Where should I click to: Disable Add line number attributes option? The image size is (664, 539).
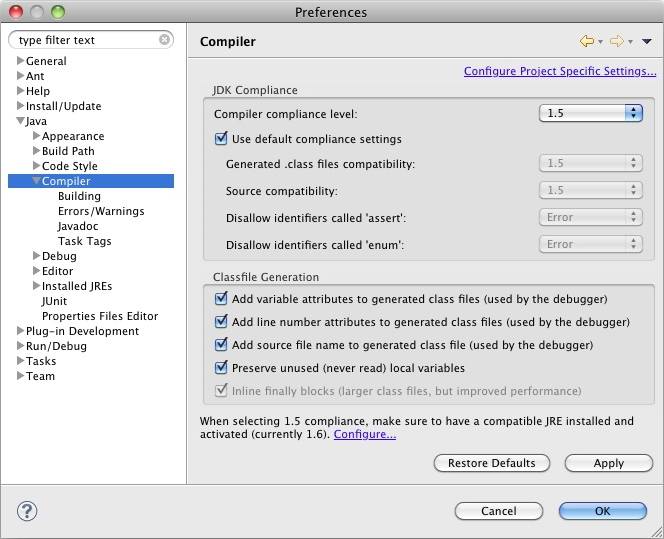(x=222, y=322)
